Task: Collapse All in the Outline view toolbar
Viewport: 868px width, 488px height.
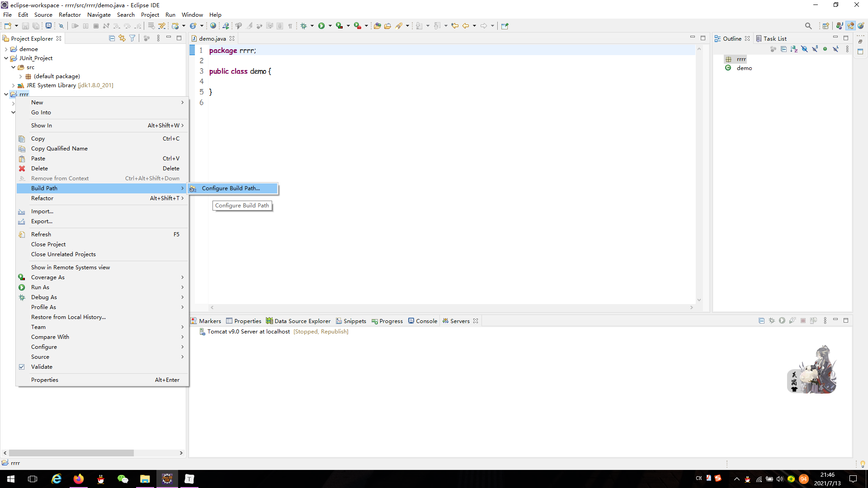Action: tap(783, 48)
